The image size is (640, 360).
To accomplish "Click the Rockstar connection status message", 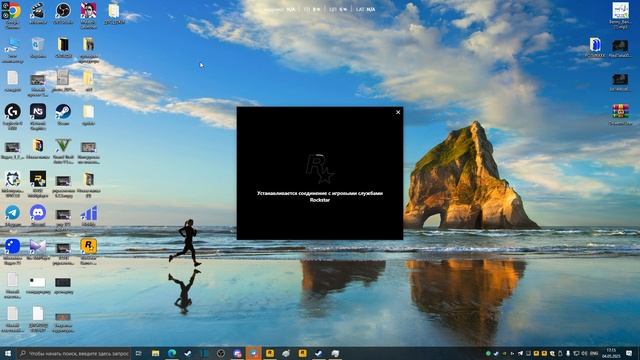I will tap(320, 196).
